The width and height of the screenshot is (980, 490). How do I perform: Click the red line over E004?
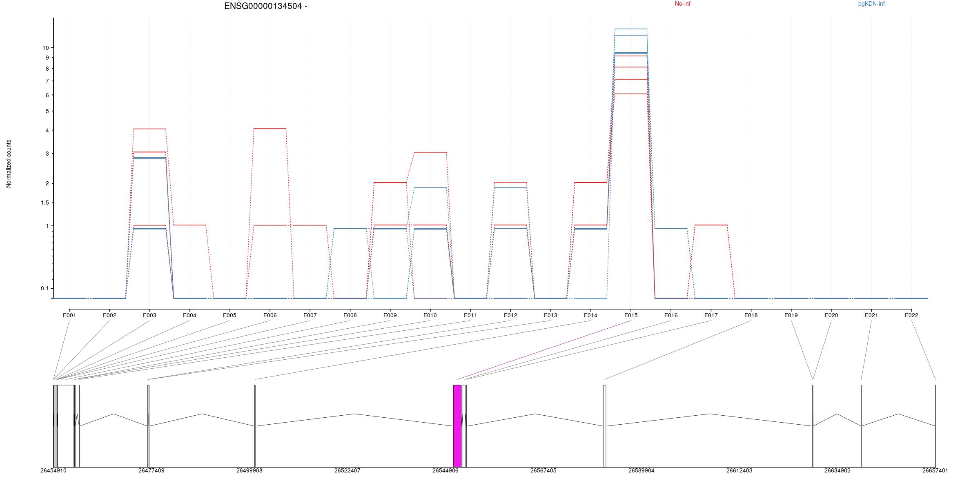coord(189,225)
